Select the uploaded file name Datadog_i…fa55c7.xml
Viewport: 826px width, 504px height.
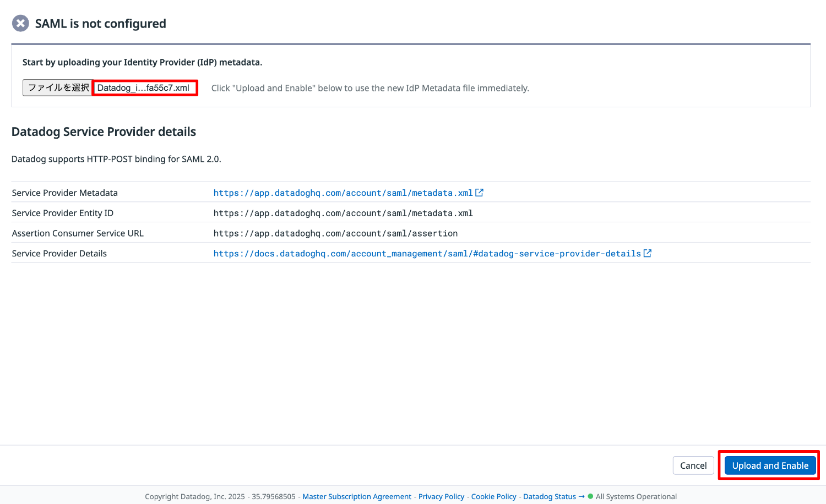[x=145, y=87]
